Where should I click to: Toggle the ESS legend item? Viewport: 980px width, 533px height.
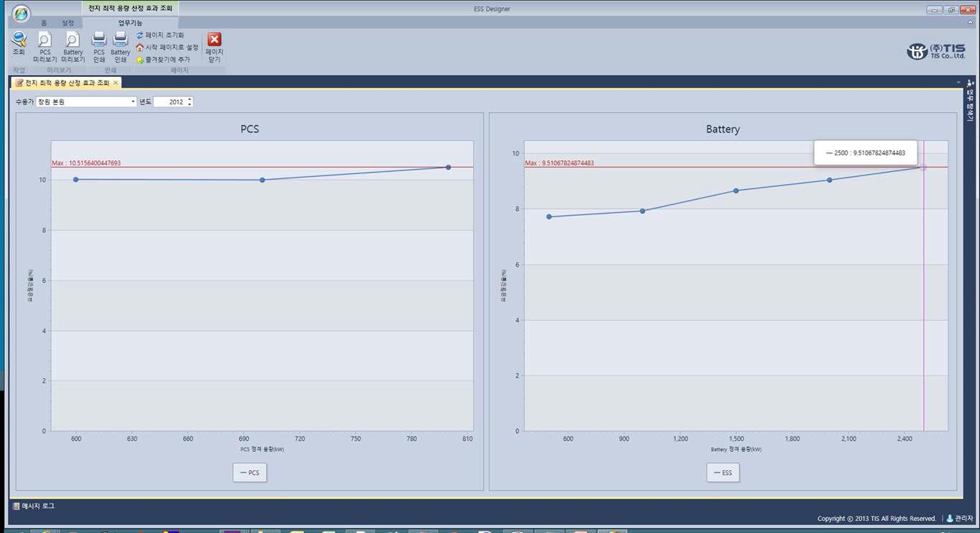(723, 473)
